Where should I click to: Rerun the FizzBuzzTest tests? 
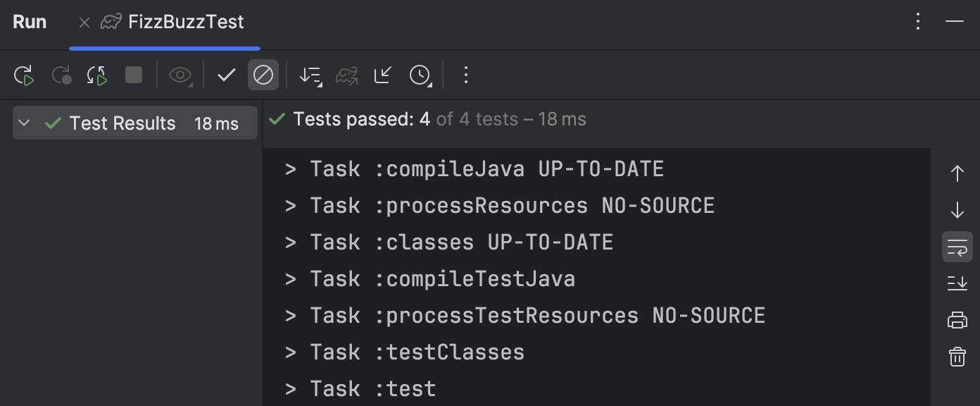pyautogui.click(x=24, y=75)
